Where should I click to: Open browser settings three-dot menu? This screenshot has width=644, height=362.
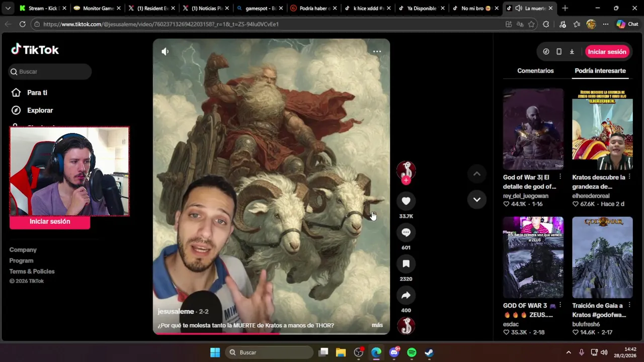[605, 24]
